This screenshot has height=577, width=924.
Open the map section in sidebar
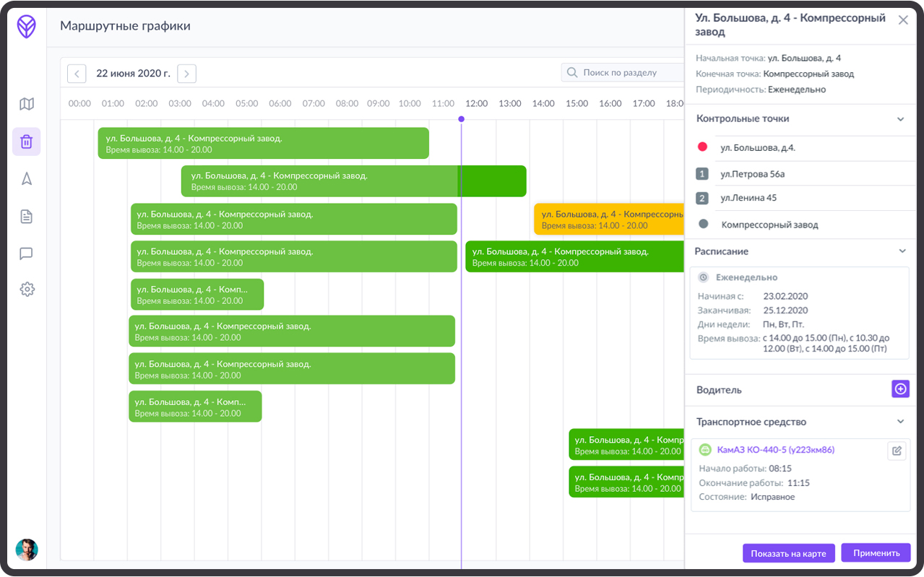27,104
